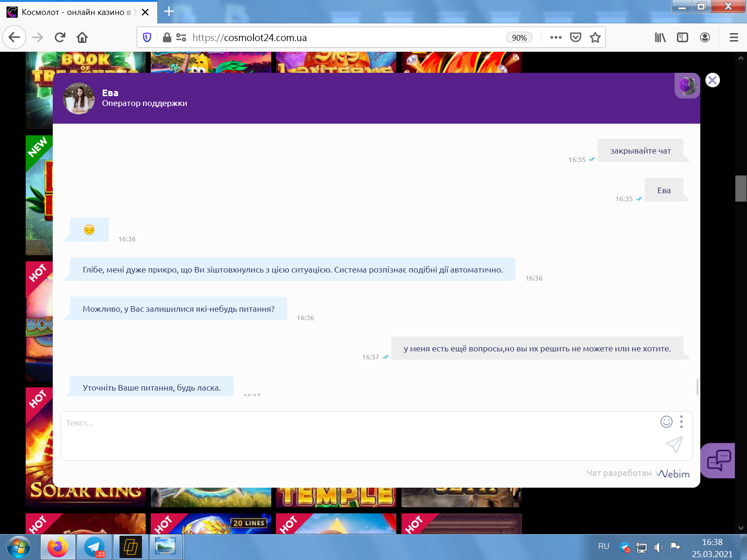The height and width of the screenshot is (560, 747).
Task: Open the Firefox account menu
Action: 705,37
